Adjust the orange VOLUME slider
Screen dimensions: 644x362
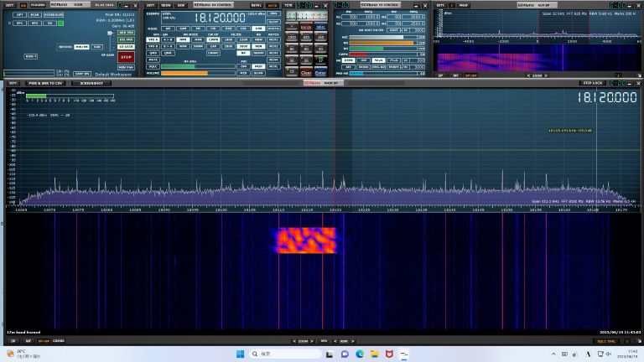point(198,73)
